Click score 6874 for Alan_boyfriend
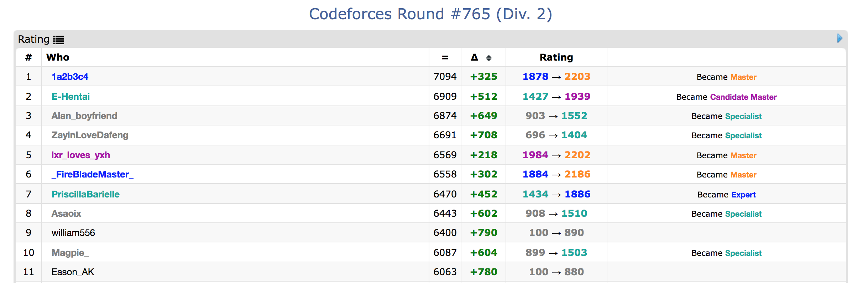 445,116
